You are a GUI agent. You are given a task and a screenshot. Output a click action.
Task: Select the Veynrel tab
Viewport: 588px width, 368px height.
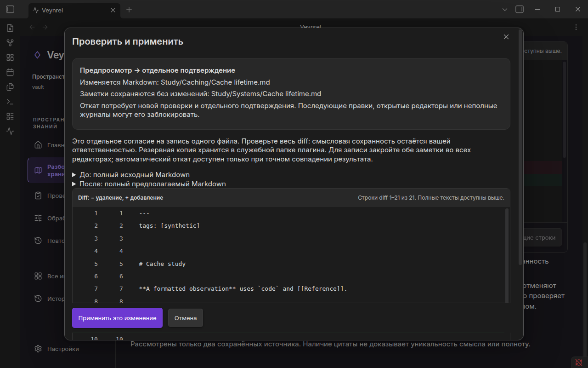pyautogui.click(x=74, y=10)
